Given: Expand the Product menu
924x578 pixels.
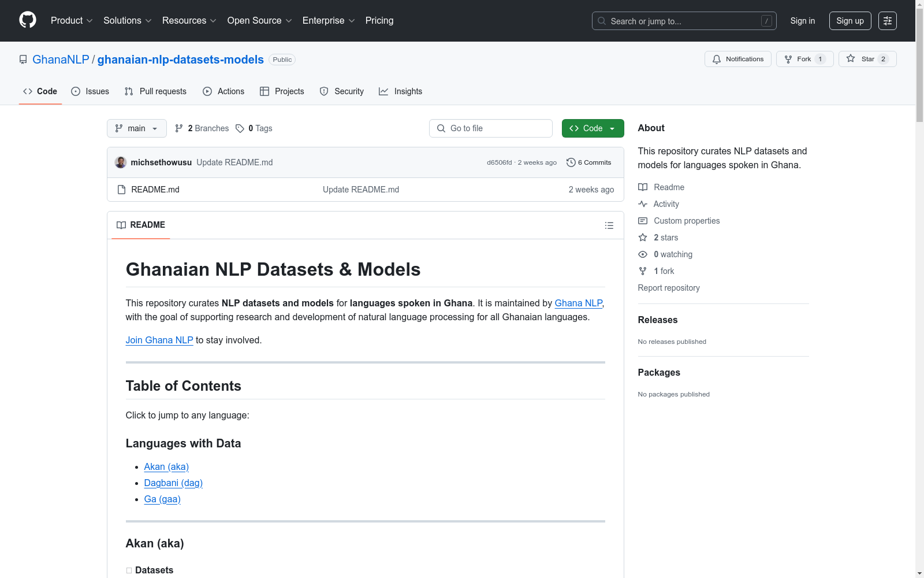Looking at the screenshot, I should pos(72,21).
